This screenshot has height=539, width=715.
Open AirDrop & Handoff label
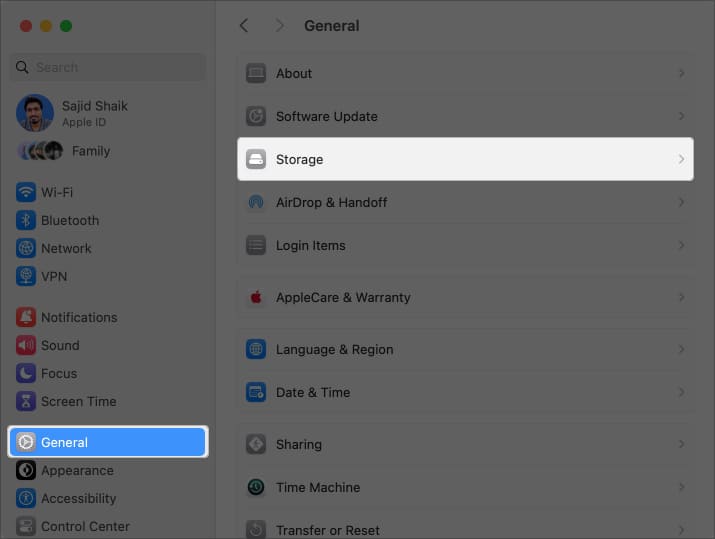[x=332, y=202]
